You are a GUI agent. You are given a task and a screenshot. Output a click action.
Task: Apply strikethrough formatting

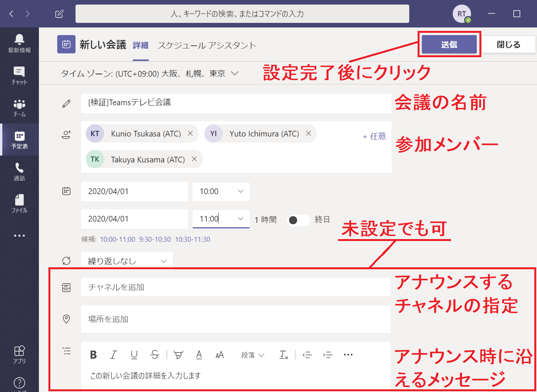(155, 355)
